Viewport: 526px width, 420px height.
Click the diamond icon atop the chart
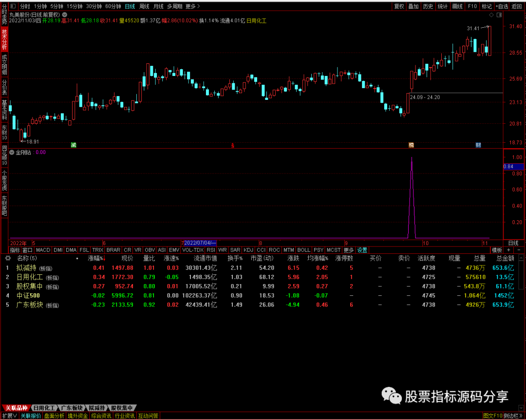pos(491,15)
